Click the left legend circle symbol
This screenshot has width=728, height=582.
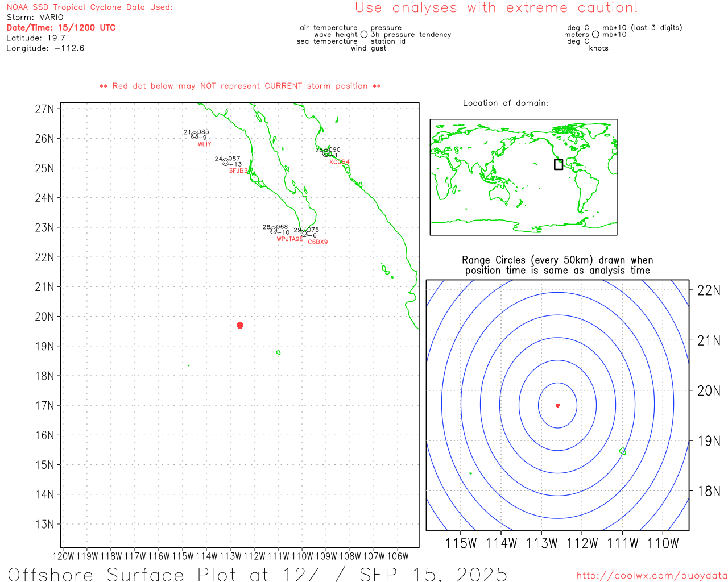click(x=364, y=34)
